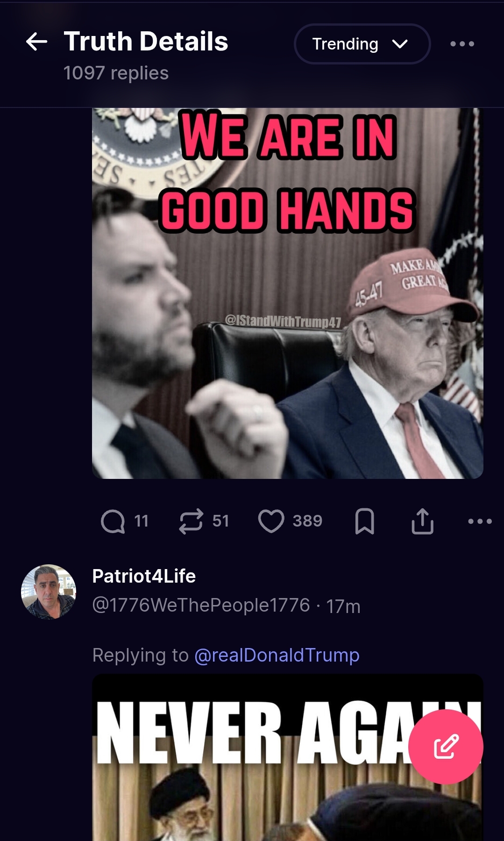Viewport: 504px width, 841px height.
Task: Open the Patriot4Life profile avatar
Action: [x=49, y=592]
